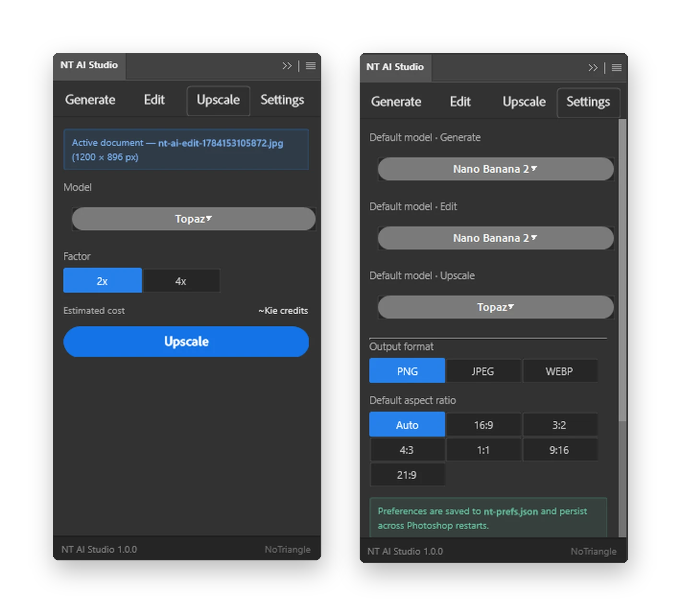This screenshot has width=681, height=616.
Task: Select Upscale tab in left panel
Action: [218, 100]
